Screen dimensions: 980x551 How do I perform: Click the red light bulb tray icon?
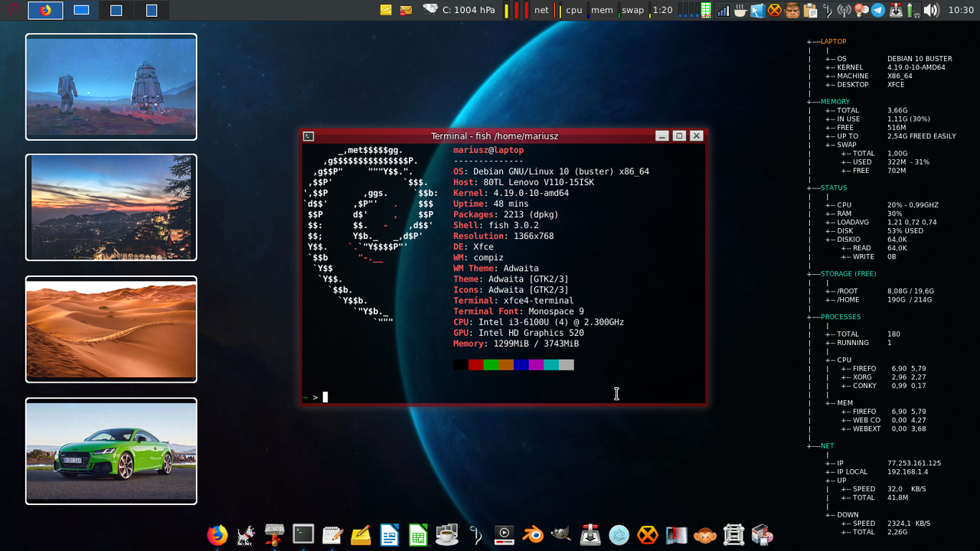(861, 10)
